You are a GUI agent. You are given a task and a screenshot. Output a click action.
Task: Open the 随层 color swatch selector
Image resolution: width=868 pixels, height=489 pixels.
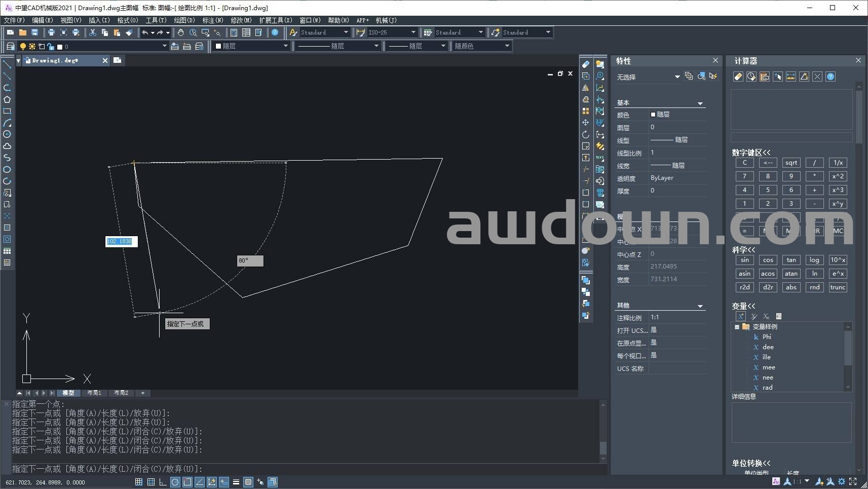251,46
